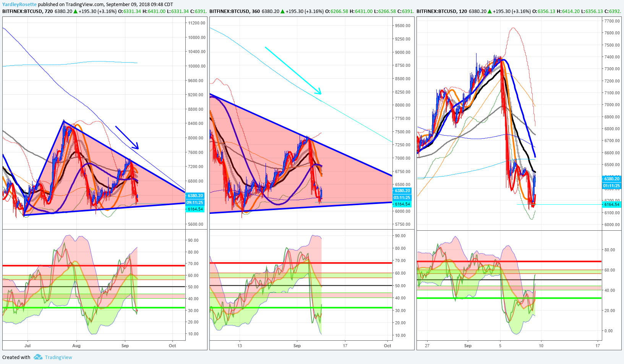Click the Oct label on the 720 time axis

[x=172, y=346]
